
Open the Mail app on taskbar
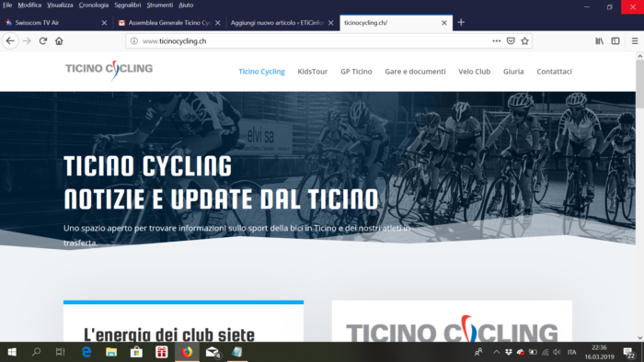point(212,352)
